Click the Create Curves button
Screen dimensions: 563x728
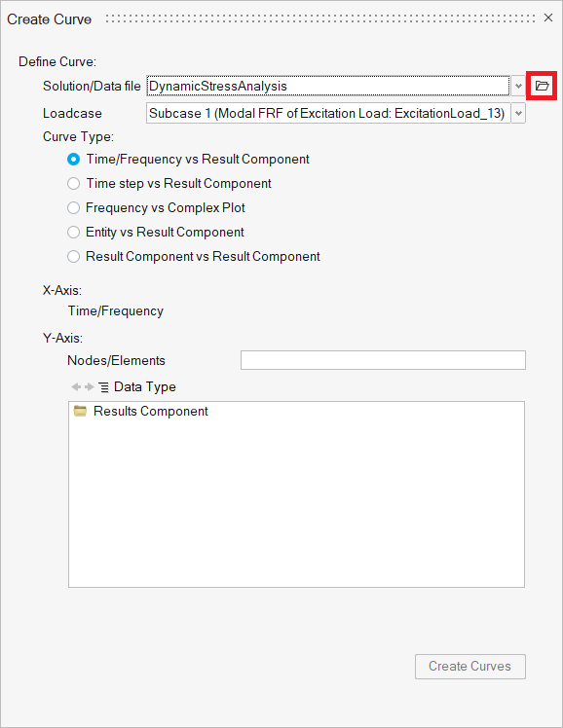470,667
